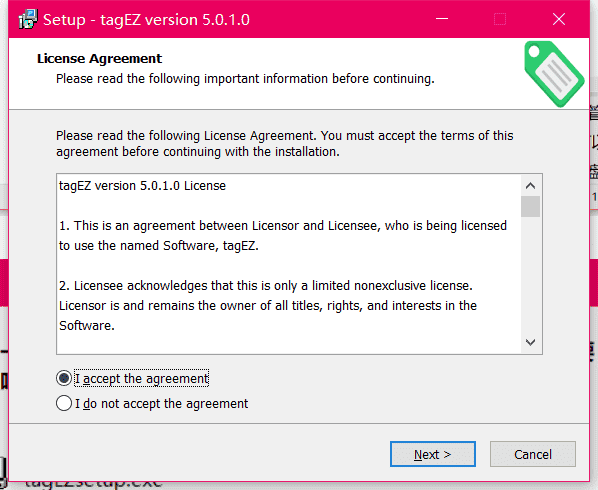Screen dimensions: 598x490
Task: Click the setup installer icon in title bar
Action: point(28,19)
